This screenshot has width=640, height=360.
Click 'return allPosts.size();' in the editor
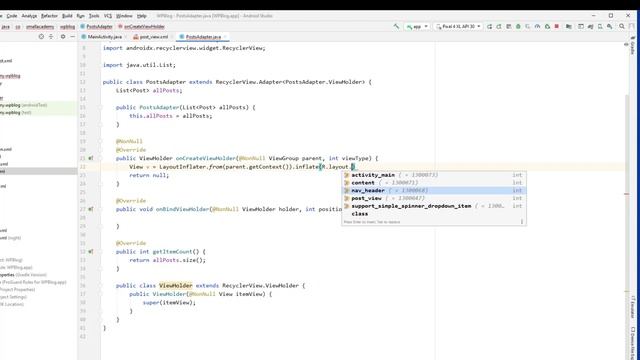(x=167, y=260)
